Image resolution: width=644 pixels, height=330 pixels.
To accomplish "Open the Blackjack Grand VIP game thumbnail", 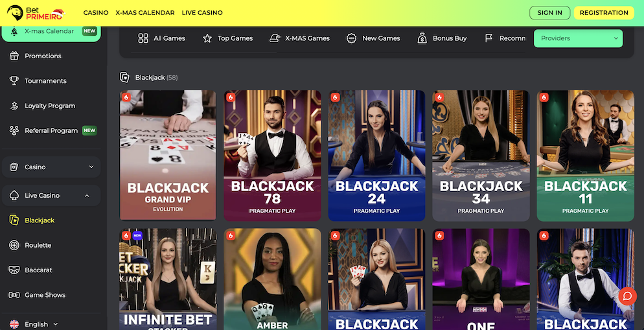I will click(168, 156).
